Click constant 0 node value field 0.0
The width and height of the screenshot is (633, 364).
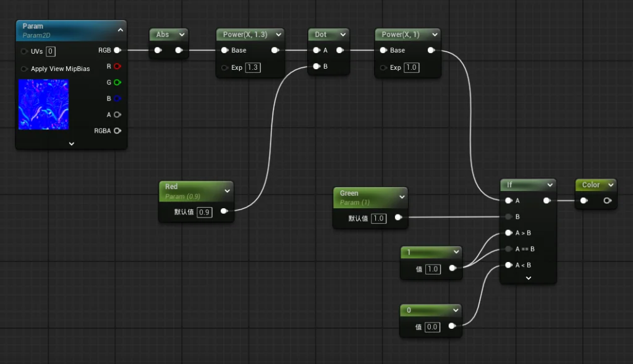pyautogui.click(x=432, y=327)
